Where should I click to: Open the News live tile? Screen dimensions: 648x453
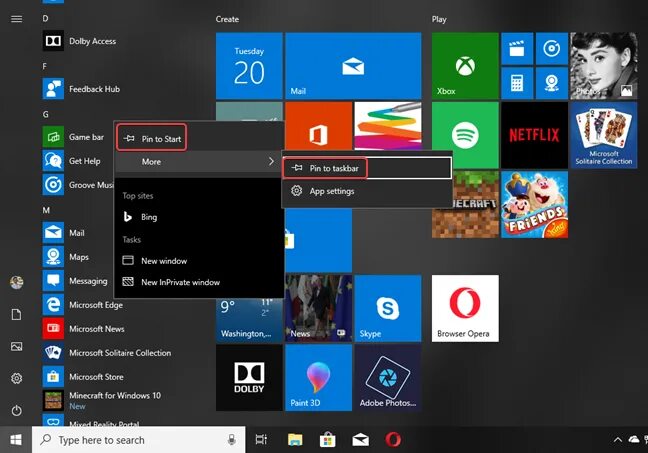tap(319, 308)
